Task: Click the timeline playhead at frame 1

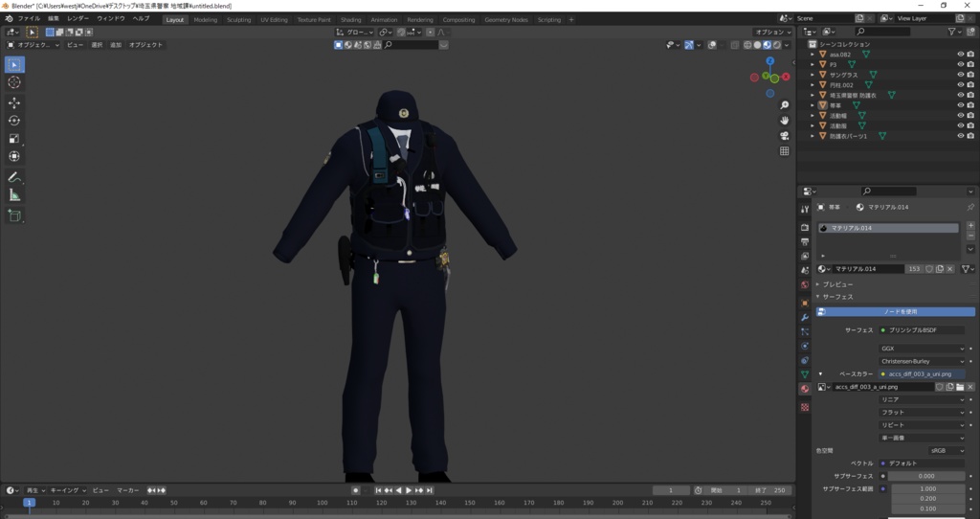Action: click(29, 502)
